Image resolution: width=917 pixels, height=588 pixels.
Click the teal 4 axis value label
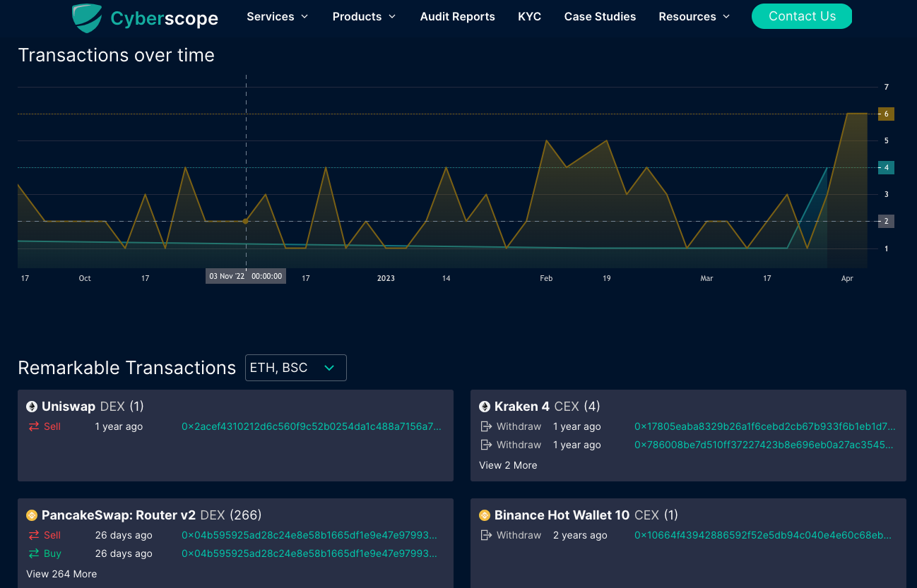[886, 167]
